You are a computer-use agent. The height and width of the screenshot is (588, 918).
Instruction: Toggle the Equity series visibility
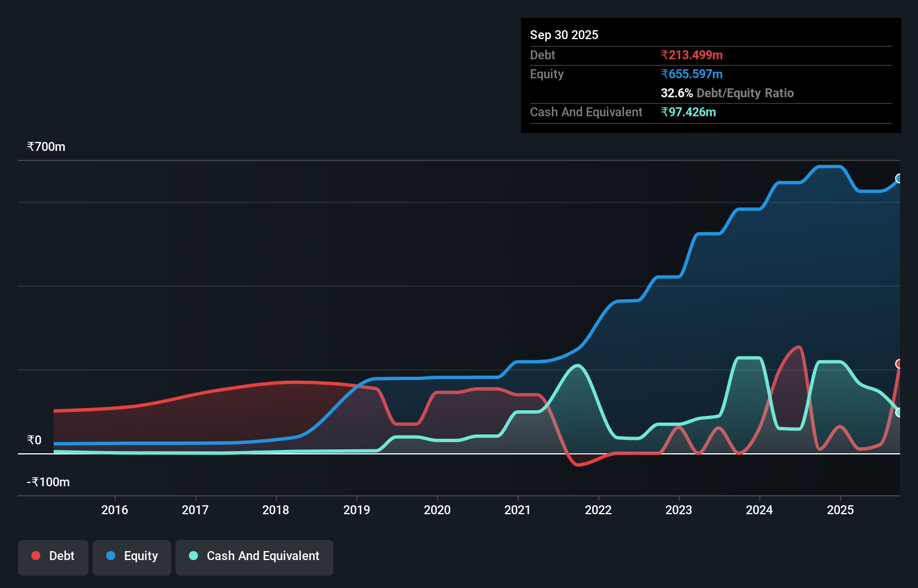point(131,556)
